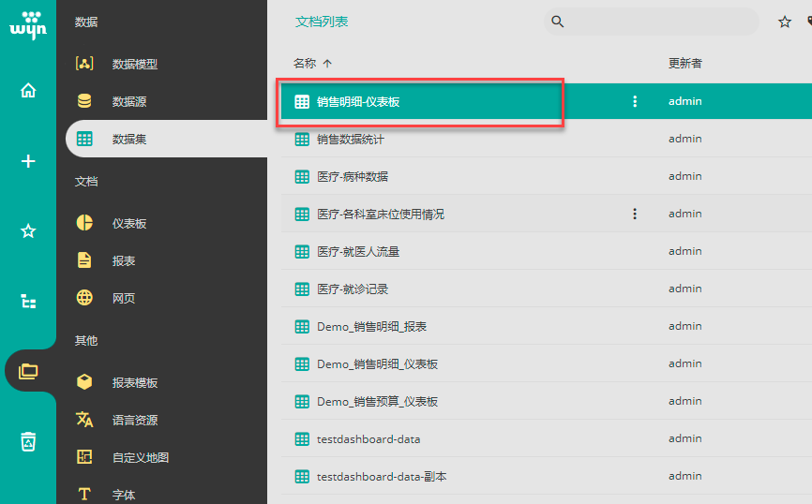
Task: Click the document folder icon in left rail
Action: [x=28, y=371]
